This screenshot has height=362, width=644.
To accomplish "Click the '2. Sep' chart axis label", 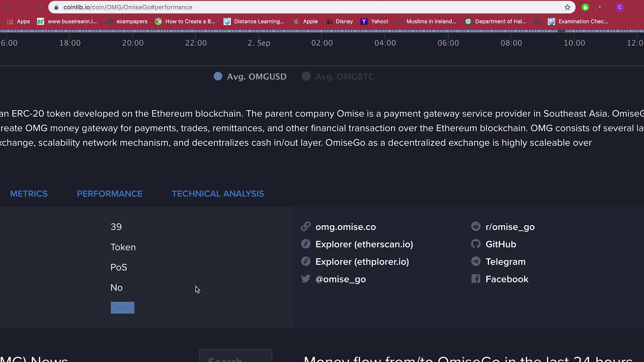I will 259,43.
